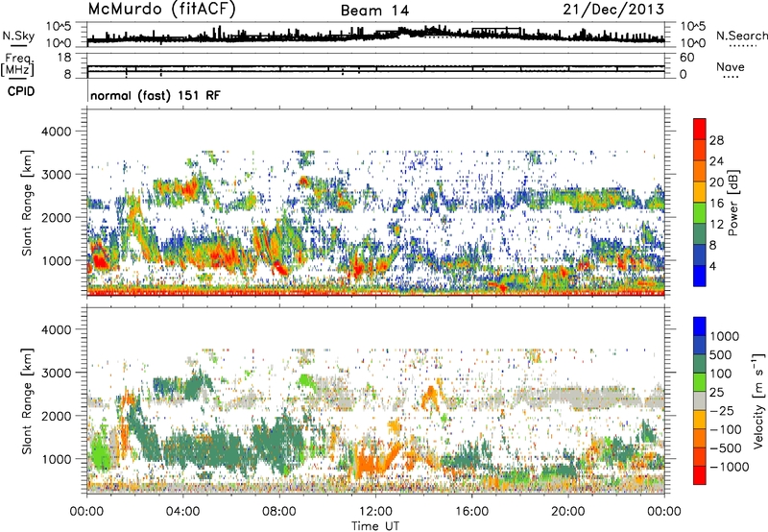Click the solid line sample under N.Sky
Image resolution: width=768 pixels, height=532 pixels.
[x=18, y=46]
